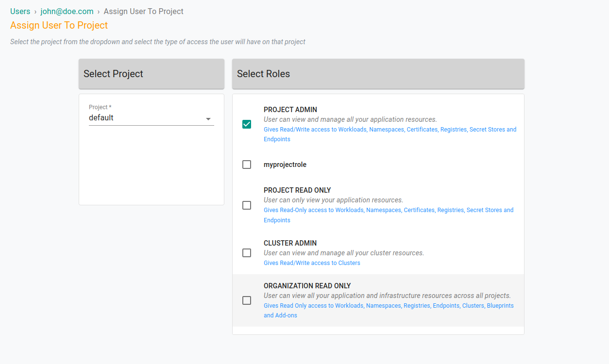The image size is (609, 364).
Task: Enable the PROJECT READ ONLY role checkbox
Action: click(247, 205)
